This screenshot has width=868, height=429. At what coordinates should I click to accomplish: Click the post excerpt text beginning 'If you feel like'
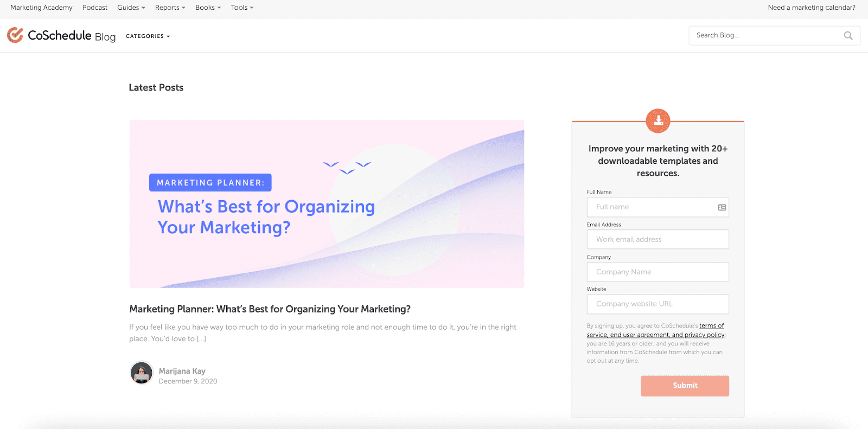tap(323, 333)
